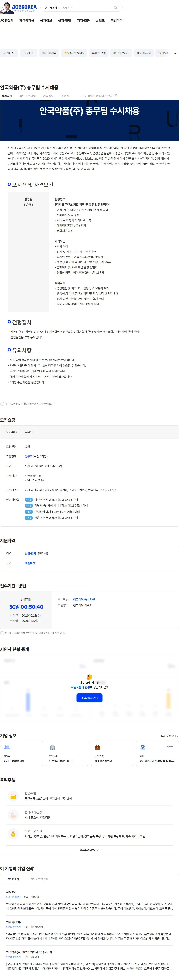Image resolution: width=179 pixels, height=980 pixels.
Task: Open 지도보기 link next to work address
Action: (x=110, y=490)
